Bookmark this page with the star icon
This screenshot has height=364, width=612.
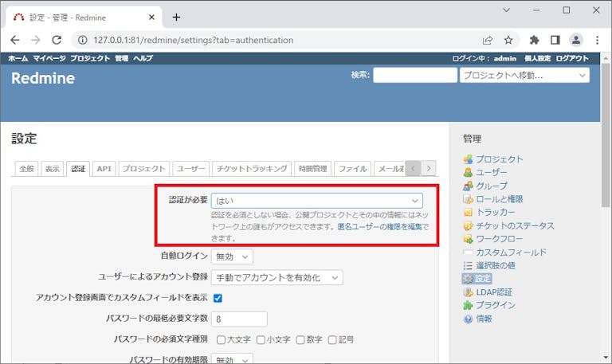click(x=508, y=40)
